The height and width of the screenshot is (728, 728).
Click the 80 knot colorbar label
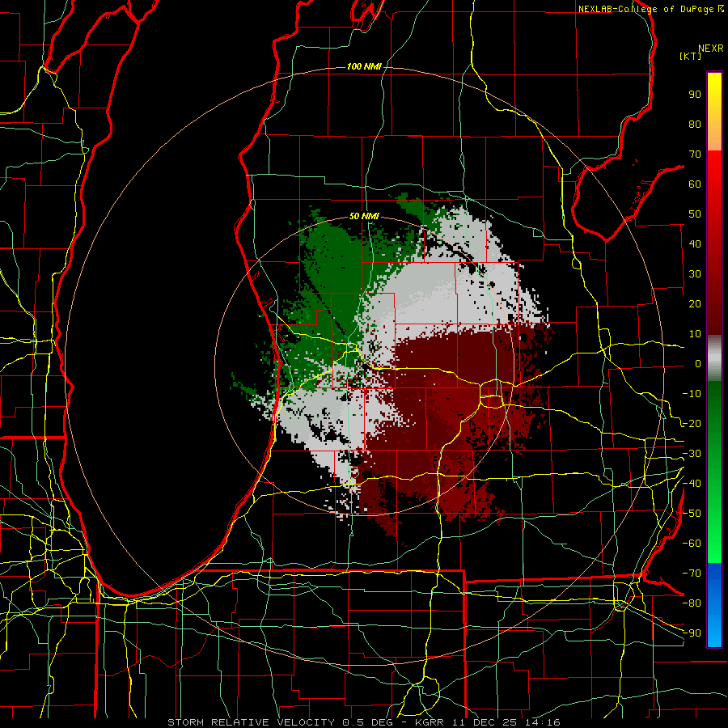(695, 124)
